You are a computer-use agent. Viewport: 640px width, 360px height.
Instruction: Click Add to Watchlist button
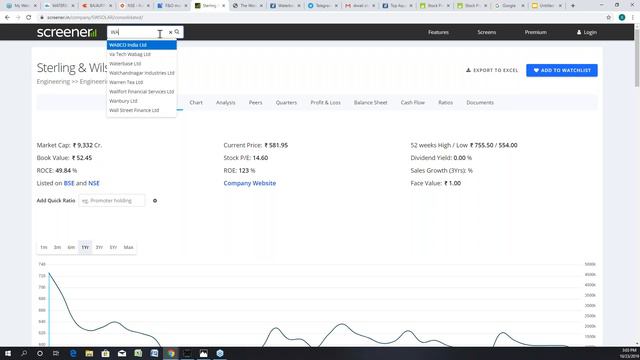click(x=562, y=70)
